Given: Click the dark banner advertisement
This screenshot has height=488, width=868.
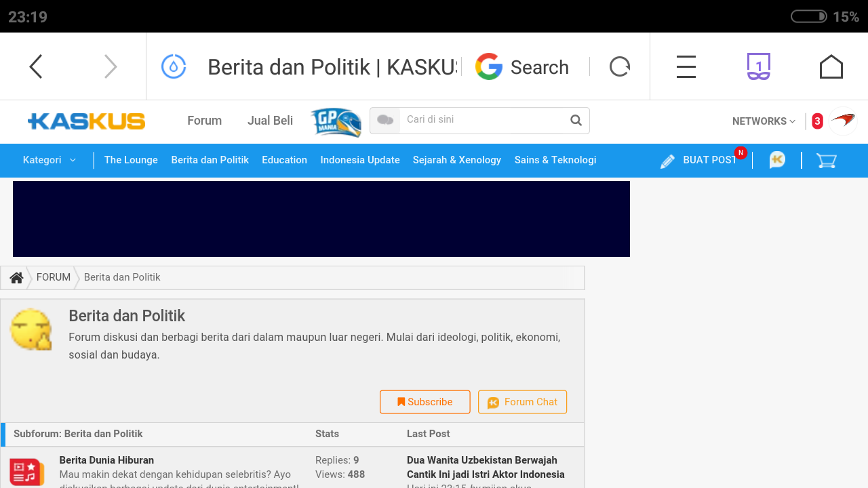Looking at the screenshot, I should (321, 219).
